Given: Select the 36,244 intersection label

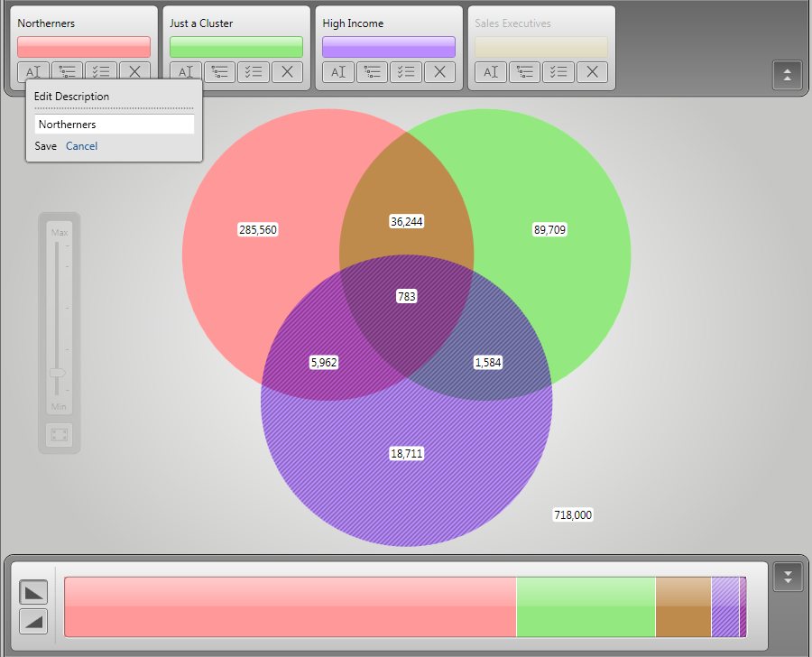Looking at the screenshot, I should pos(407,222).
